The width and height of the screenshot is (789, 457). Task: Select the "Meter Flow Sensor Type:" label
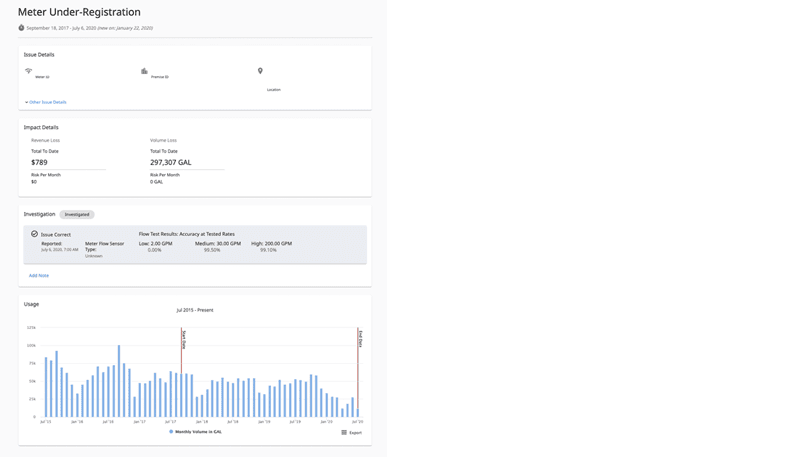[x=104, y=246]
